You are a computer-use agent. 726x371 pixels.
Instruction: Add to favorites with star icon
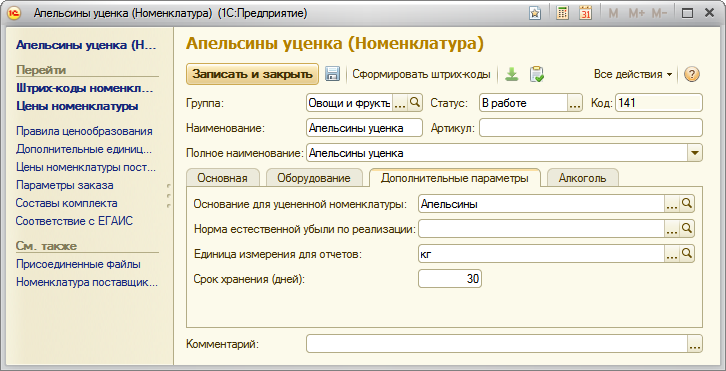(x=535, y=13)
